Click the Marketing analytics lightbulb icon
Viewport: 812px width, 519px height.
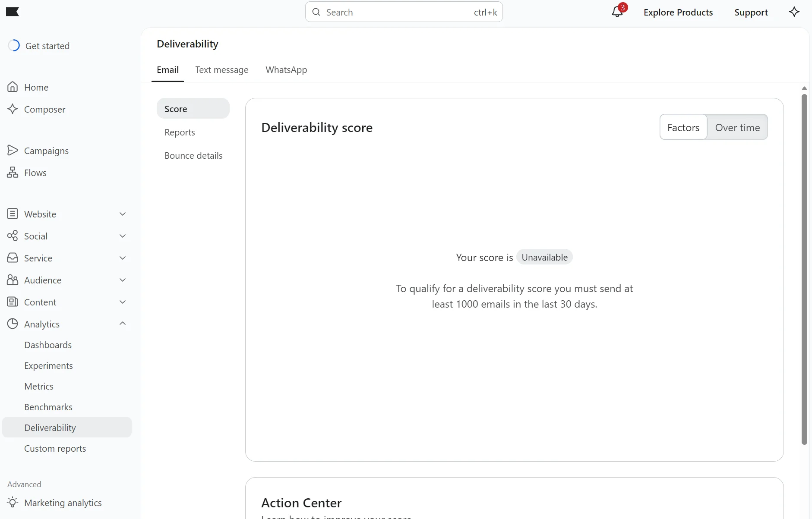(13, 503)
